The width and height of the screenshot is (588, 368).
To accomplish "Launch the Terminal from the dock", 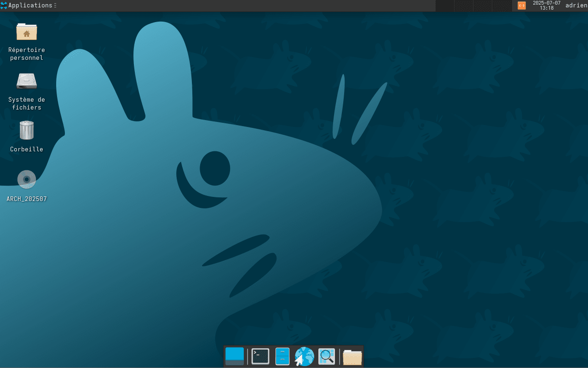I will 260,356.
